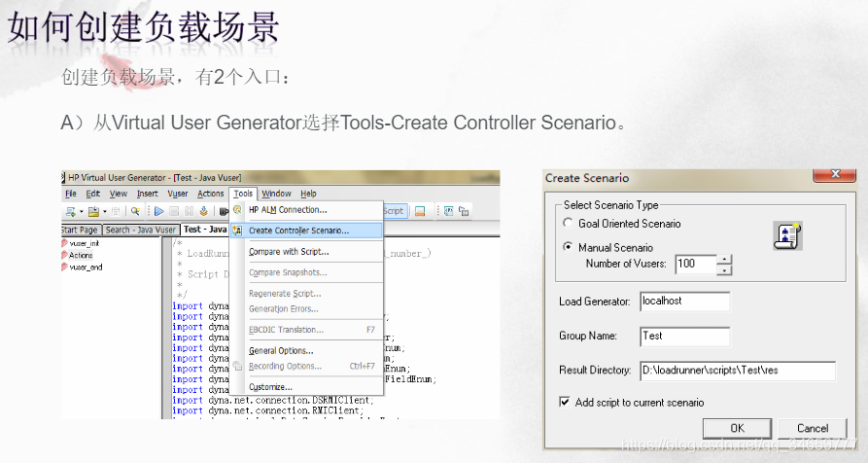Choose HP ALM Connection menu item
The image size is (868, 463).
click(307, 210)
